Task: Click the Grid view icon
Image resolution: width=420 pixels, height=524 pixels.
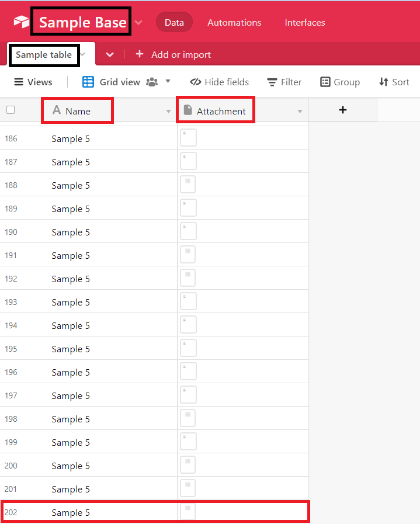Action: 88,82
